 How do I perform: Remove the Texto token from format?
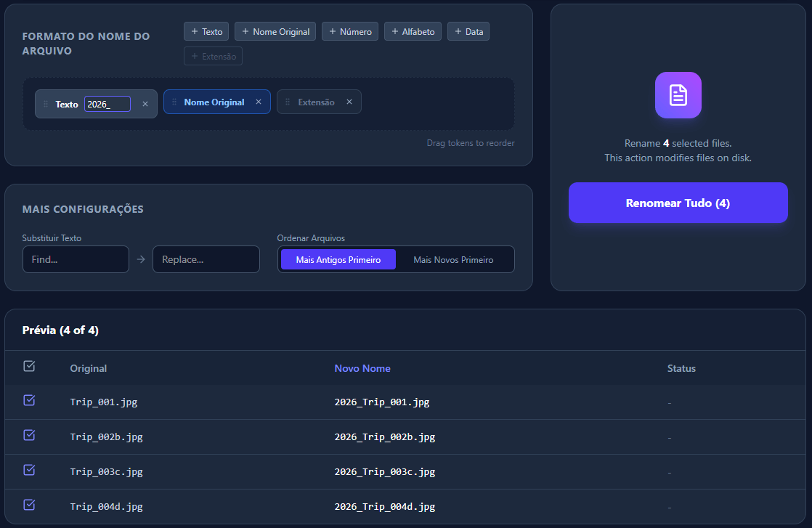[x=145, y=104]
